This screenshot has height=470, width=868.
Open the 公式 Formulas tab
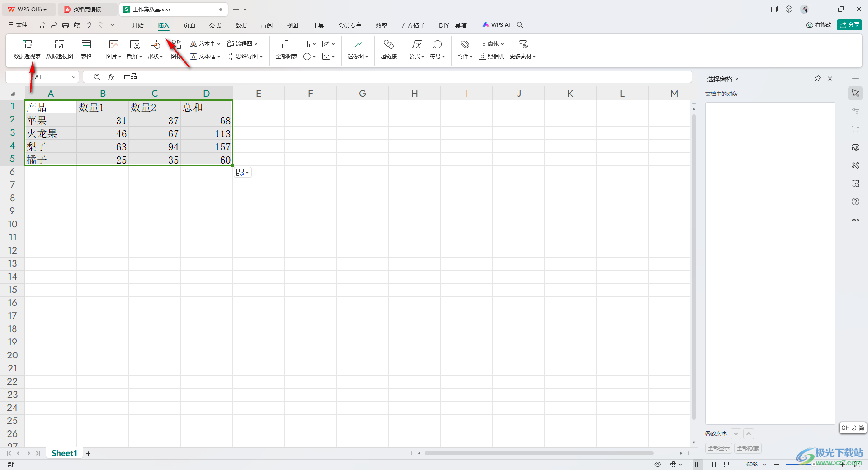[x=215, y=25]
